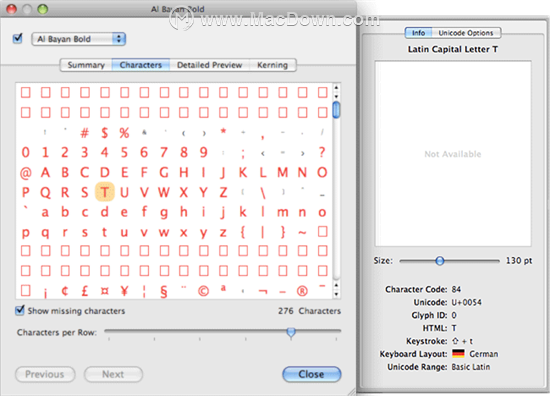Image resolution: width=550 pixels, height=396 pixels.
Task: Click the Unicode value U+0054
Action: (467, 302)
